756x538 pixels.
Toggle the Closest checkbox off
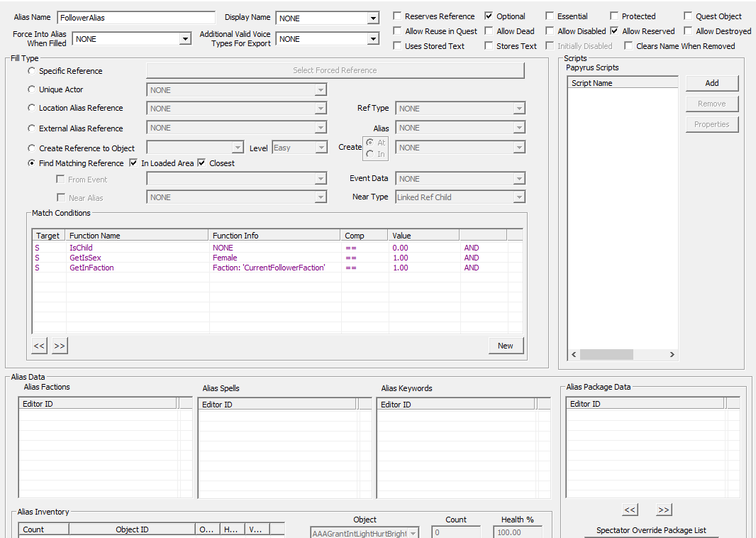coord(201,163)
